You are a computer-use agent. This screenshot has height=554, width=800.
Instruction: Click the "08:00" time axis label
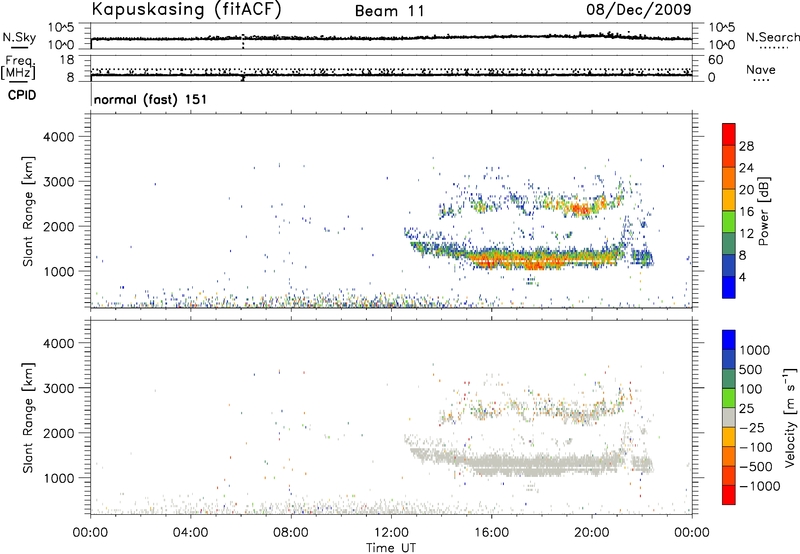pos(291,533)
